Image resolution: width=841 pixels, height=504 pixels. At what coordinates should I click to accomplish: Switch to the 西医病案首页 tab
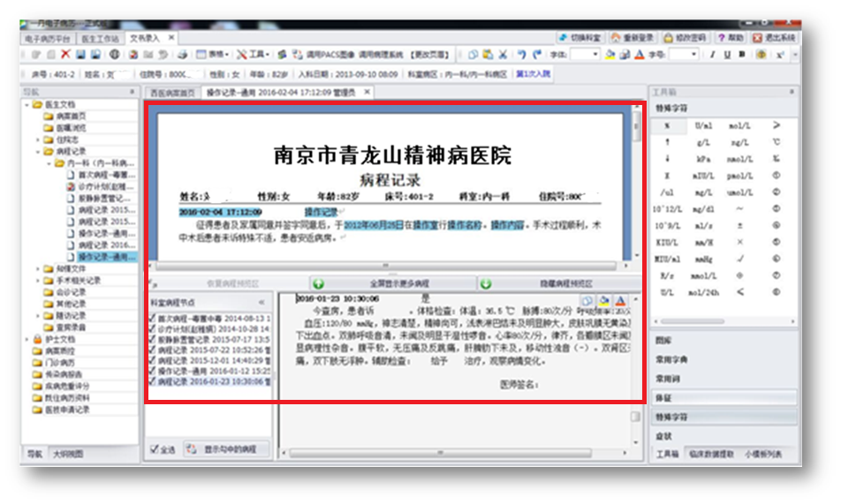pyautogui.click(x=170, y=92)
